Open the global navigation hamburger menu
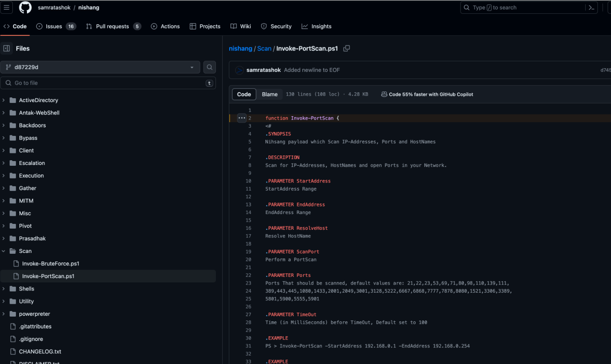 6,7
